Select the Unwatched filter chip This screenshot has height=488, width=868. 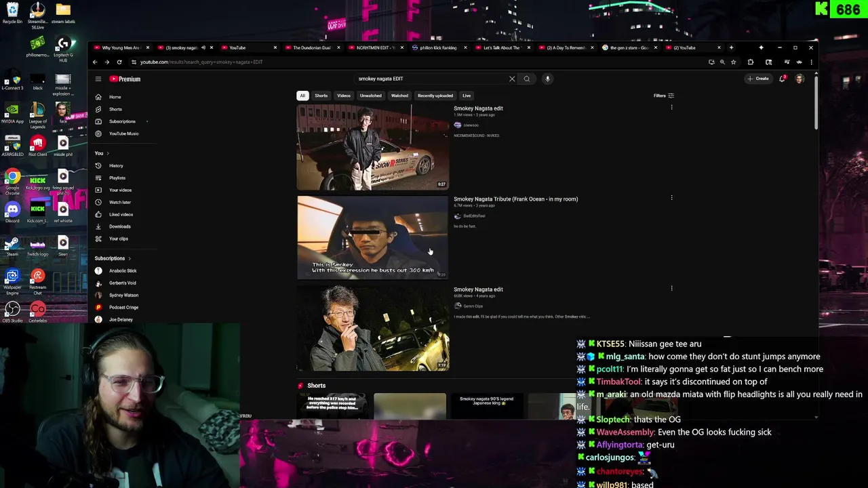(x=370, y=96)
